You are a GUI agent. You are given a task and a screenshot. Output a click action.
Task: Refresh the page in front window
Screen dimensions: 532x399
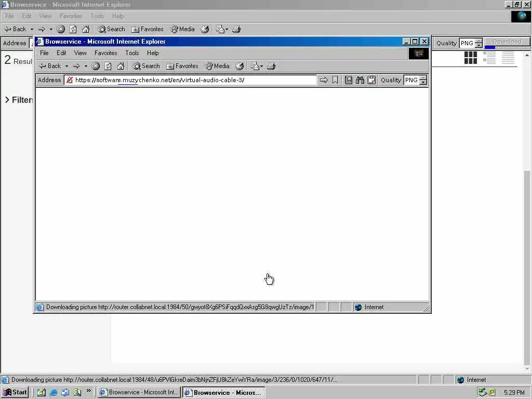coord(108,66)
